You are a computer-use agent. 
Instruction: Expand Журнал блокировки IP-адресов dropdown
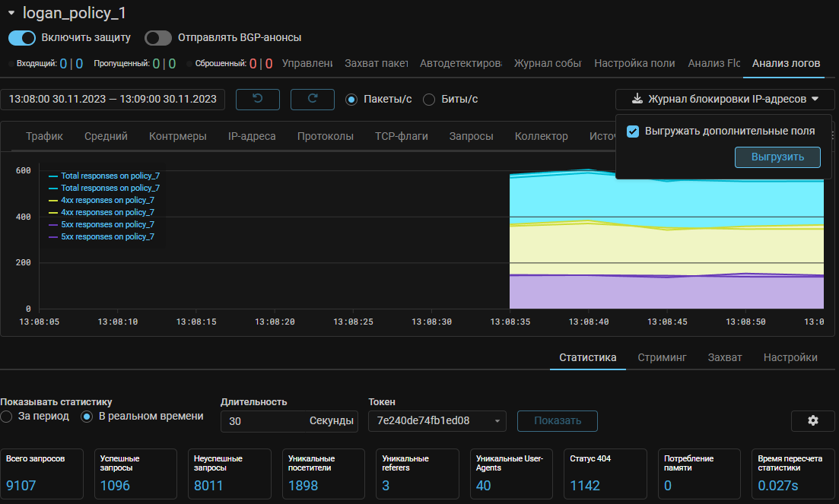point(814,99)
